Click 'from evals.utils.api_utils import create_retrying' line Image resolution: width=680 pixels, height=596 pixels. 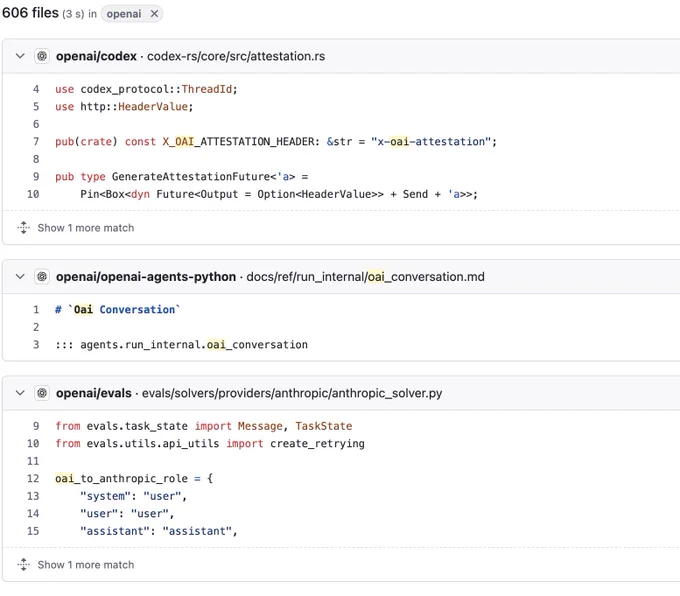(210, 444)
